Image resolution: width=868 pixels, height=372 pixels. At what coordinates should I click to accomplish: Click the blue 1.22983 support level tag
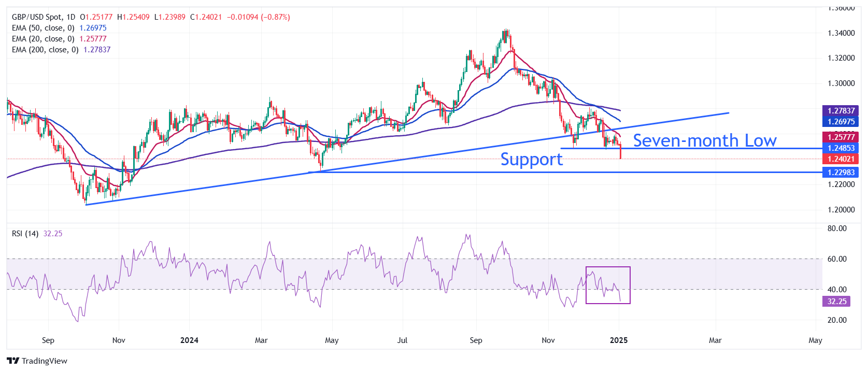pyautogui.click(x=840, y=172)
